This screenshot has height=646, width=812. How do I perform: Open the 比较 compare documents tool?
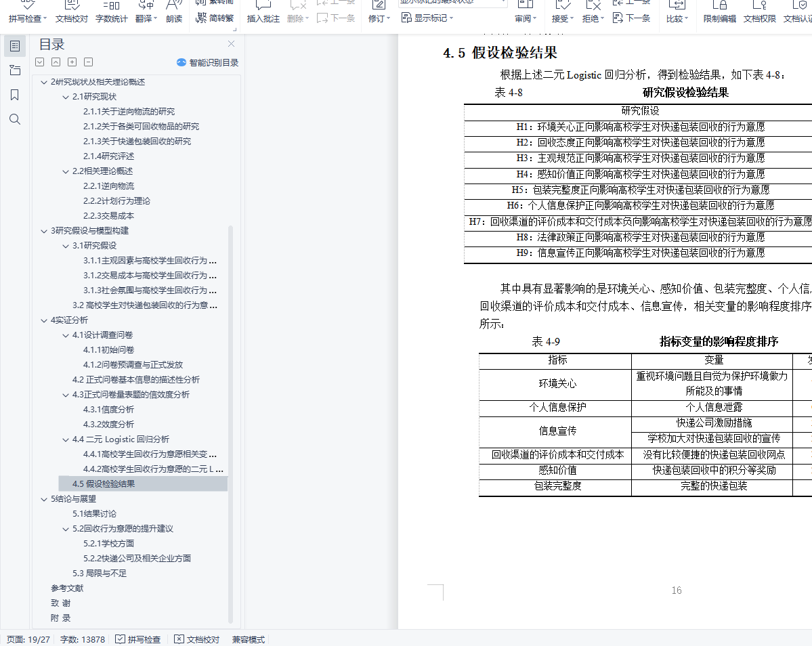pyautogui.click(x=677, y=12)
